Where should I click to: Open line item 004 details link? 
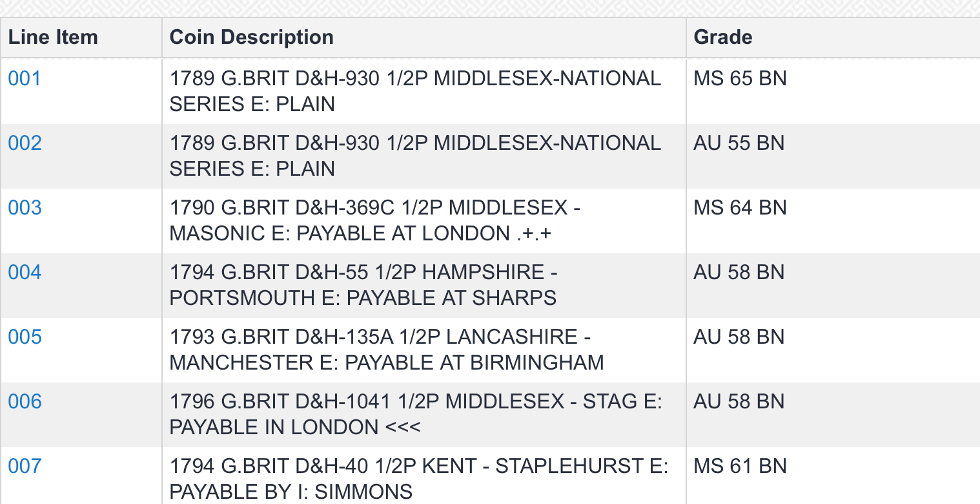[x=25, y=272]
